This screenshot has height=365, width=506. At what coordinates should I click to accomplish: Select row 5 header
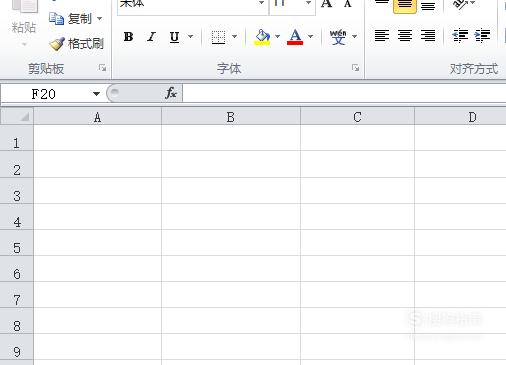17,243
